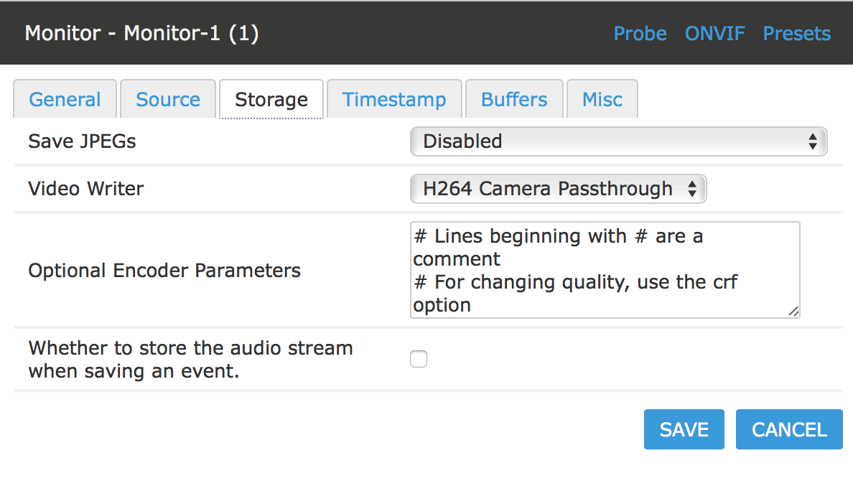Open the Buffers tab

point(514,99)
